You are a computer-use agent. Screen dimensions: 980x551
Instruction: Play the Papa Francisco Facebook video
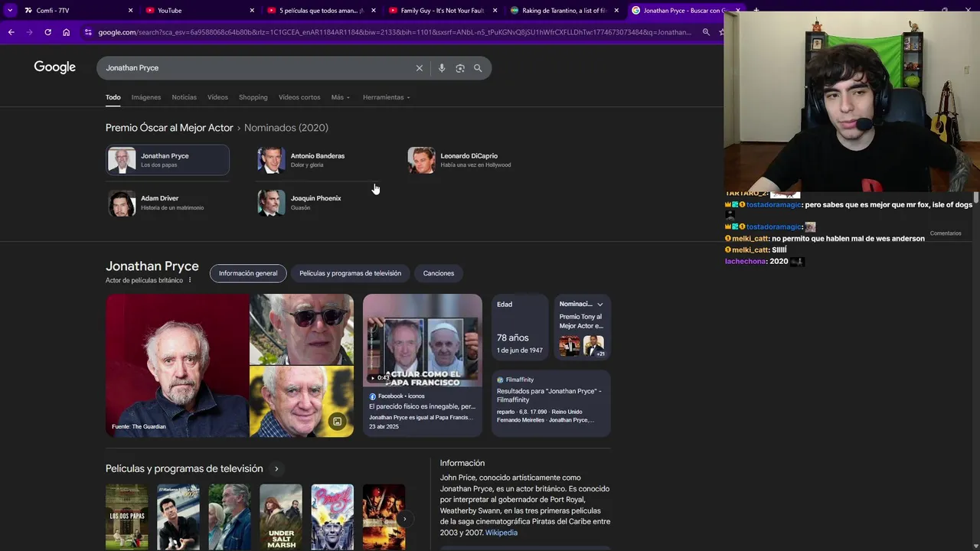tap(423, 341)
